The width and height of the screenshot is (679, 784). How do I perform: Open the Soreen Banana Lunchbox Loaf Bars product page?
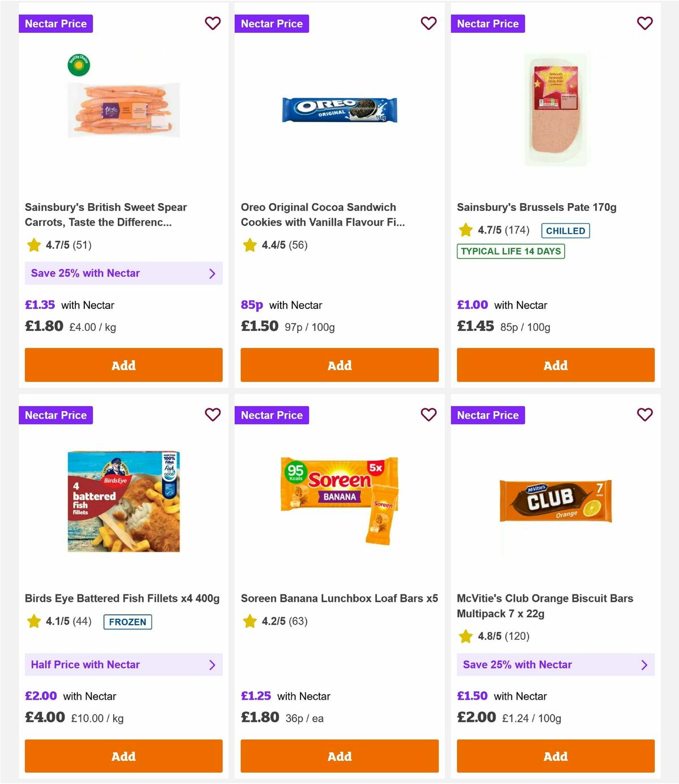coord(339,598)
